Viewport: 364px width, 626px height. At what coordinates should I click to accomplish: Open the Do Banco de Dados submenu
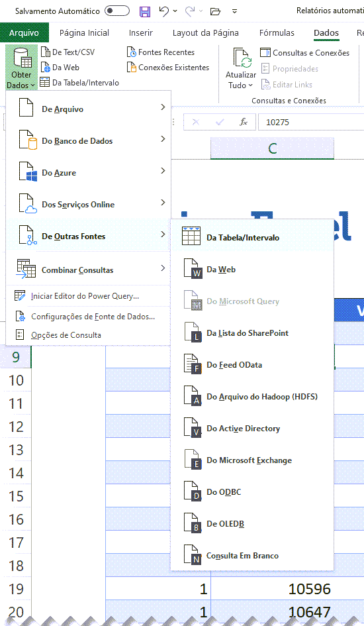pos(89,141)
